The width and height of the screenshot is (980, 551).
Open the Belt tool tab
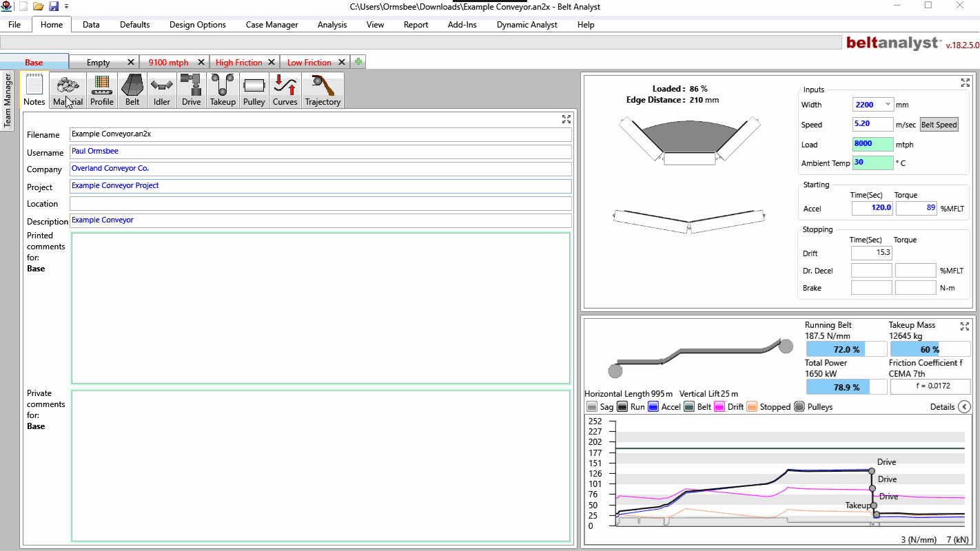(x=132, y=90)
